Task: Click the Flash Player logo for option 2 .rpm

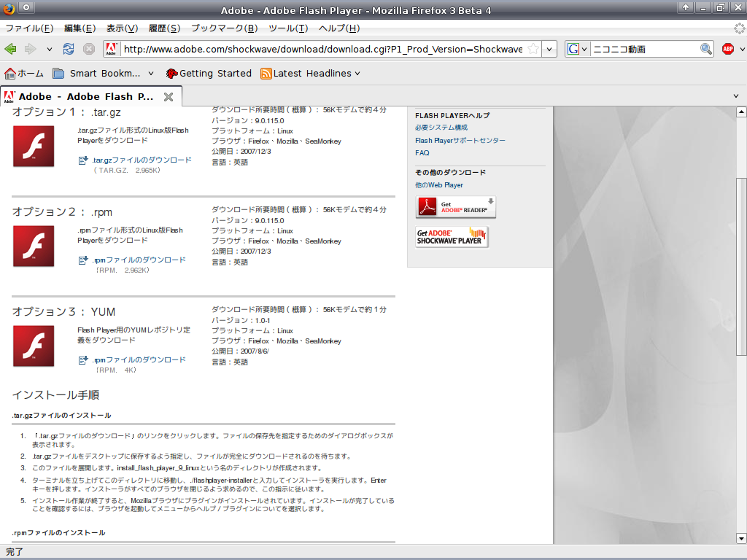Action: 34,246
